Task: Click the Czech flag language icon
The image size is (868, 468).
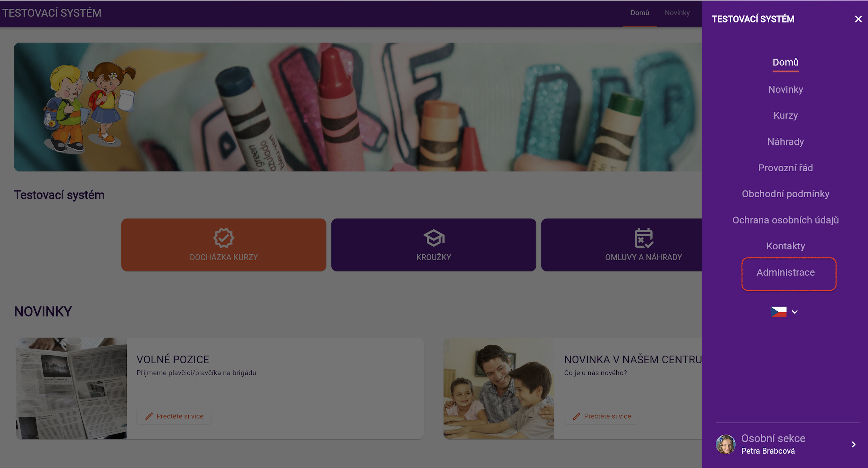Action: 778,311
